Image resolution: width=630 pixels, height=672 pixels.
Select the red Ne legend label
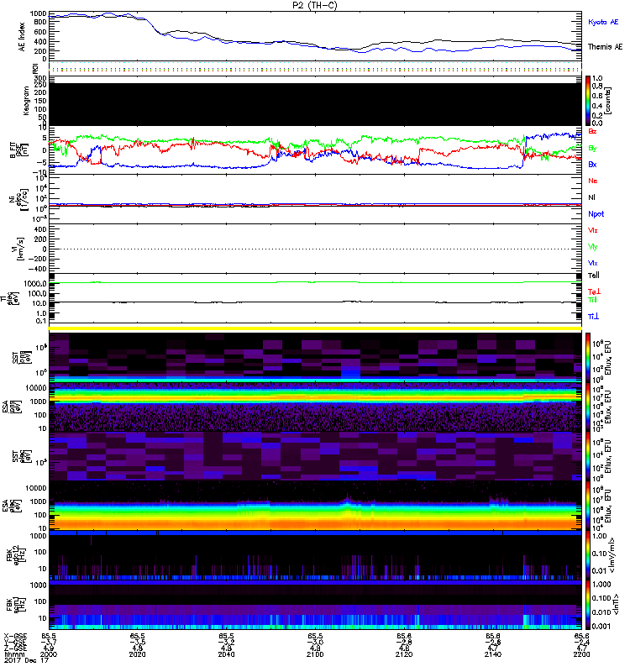pos(593,181)
